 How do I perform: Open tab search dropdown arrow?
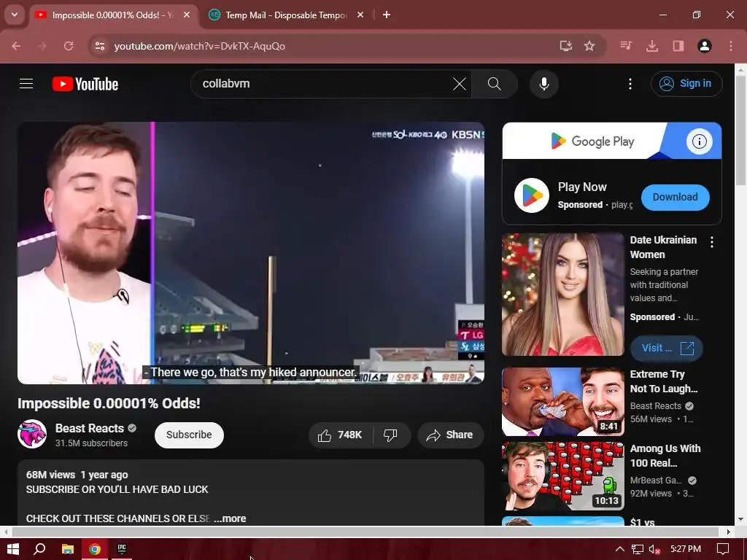coord(15,15)
